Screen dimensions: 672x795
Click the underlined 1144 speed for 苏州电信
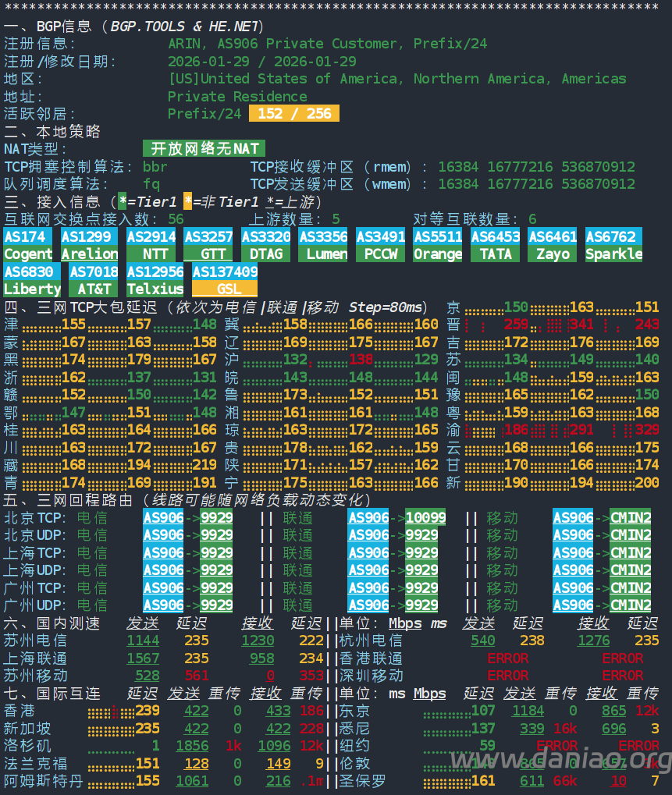click(x=143, y=641)
